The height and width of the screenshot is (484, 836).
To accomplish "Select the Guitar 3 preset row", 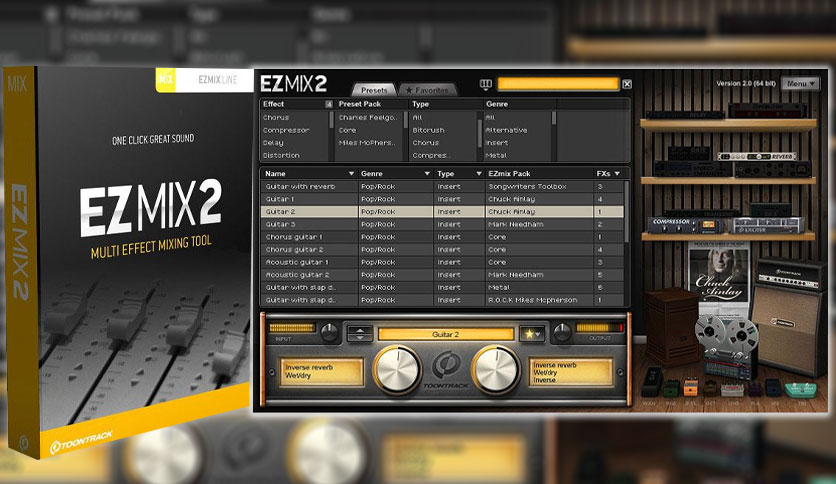I will tap(442, 224).
